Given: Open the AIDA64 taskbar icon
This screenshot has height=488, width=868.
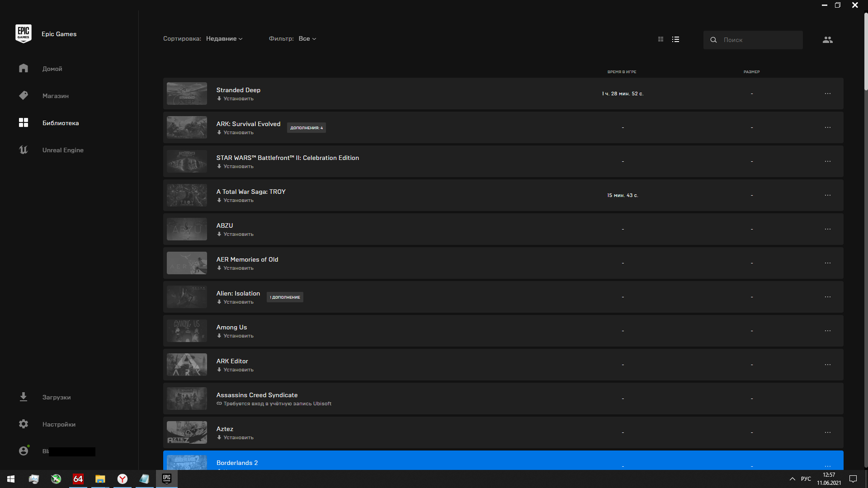Looking at the screenshot, I should coord(78,479).
